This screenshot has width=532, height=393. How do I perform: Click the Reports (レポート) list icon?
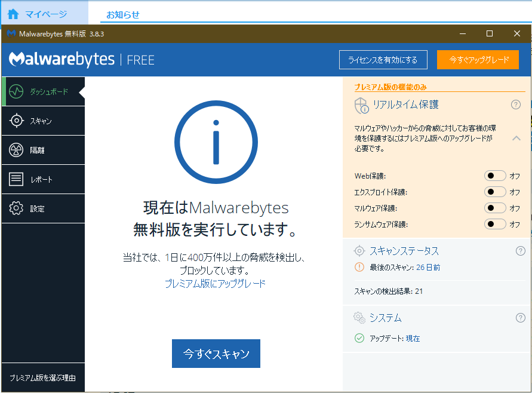[16, 179]
